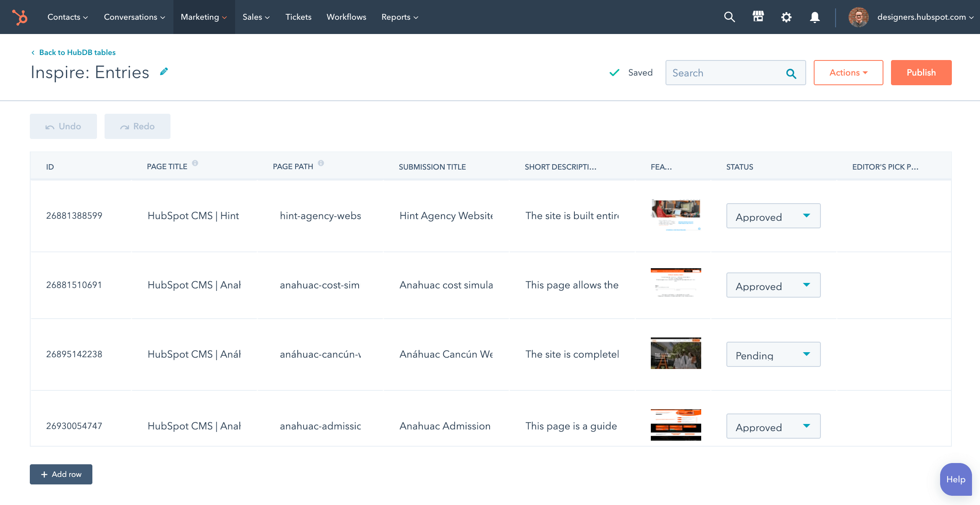Image resolution: width=980 pixels, height=505 pixels.
Task: Click the notifications bell icon
Action: point(815,17)
